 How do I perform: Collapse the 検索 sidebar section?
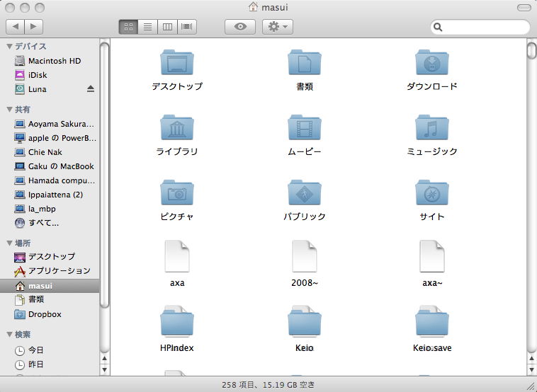point(10,335)
